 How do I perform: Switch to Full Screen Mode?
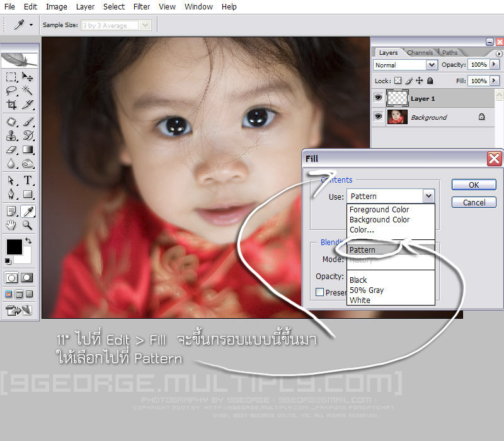29,294
